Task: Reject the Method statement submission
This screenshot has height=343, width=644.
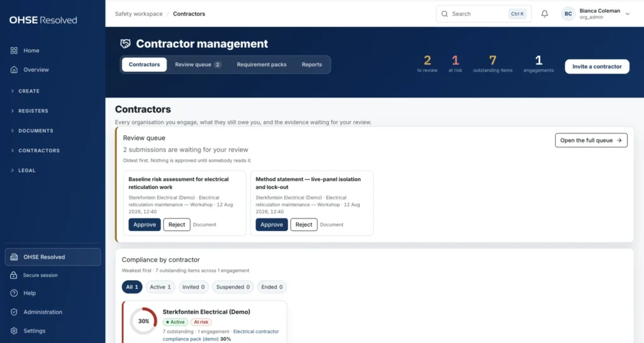Action: click(x=304, y=225)
